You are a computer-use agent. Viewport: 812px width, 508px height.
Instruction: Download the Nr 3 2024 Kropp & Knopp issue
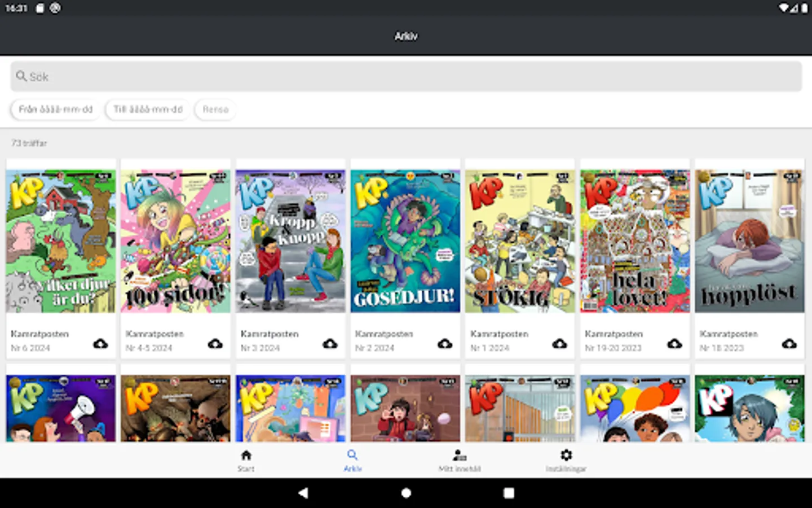point(330,343)
